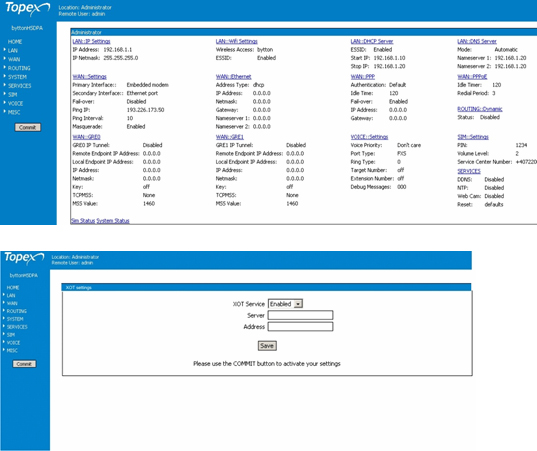Click Commit button in the upper sidebar
Screen dimensions: 537x451
(27, 127)
